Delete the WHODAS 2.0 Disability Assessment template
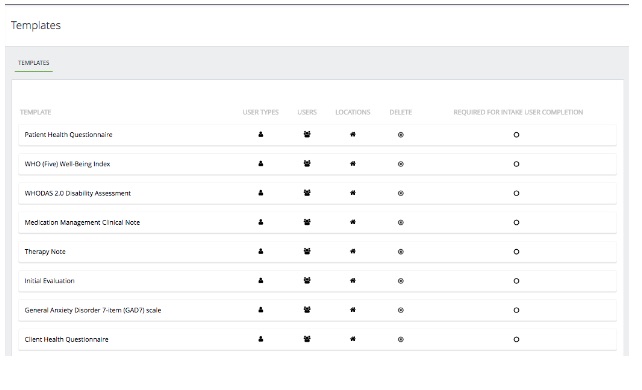 pyautogui.click(x=400, y=193)
